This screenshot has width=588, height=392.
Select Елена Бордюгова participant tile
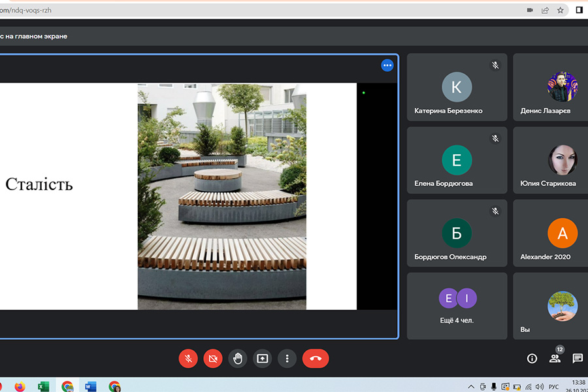click(x=457, y=160)
